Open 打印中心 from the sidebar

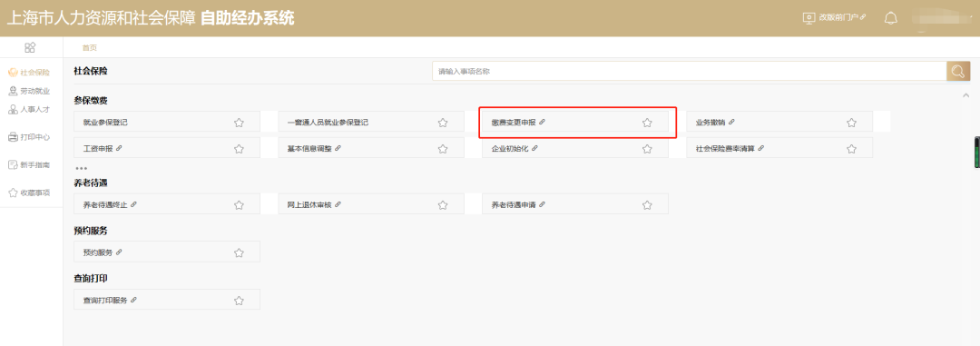click(29, 137)
